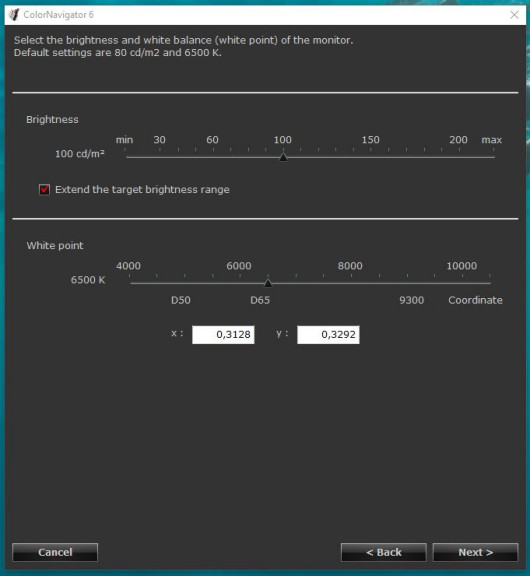Return to previous step with Back
Viewport: 530px width, 576px height.
(x=384, y=552)
